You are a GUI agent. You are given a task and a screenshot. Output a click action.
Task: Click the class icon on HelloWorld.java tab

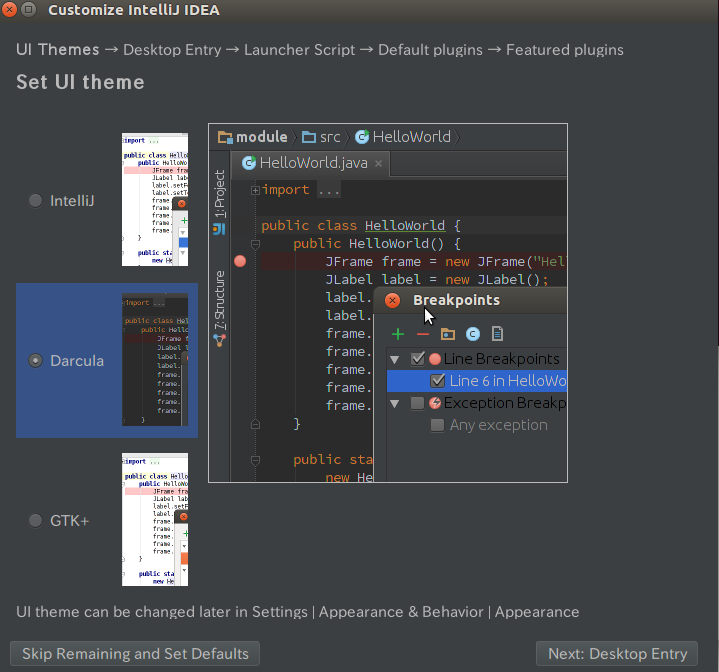(x=249, y=163)
